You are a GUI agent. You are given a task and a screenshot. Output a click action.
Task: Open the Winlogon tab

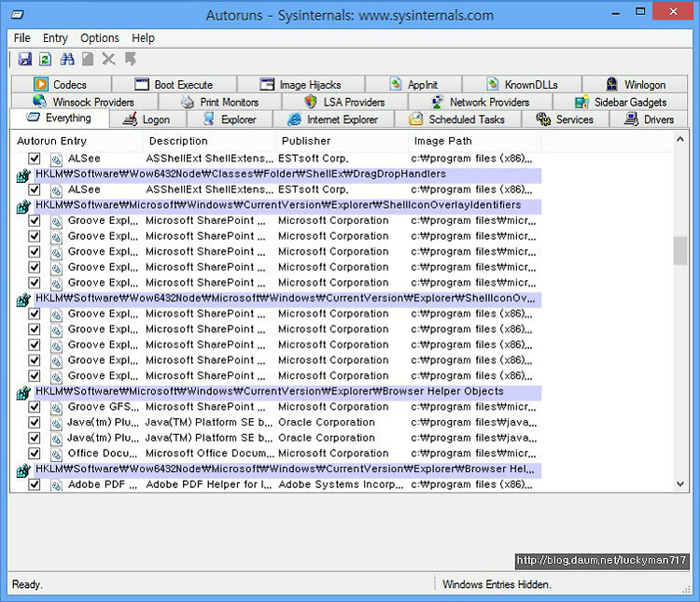(636, 84)
